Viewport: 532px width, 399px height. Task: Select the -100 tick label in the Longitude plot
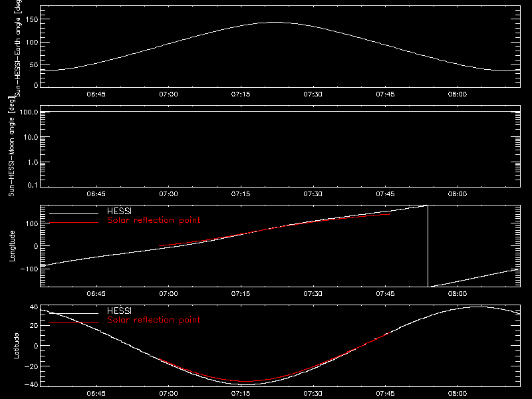coord(29,269)
